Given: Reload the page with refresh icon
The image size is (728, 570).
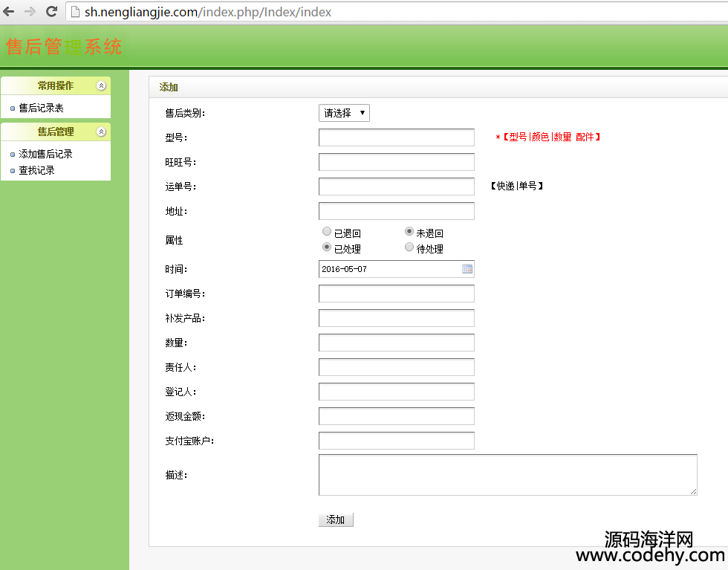Looking at the screenshot, I should [x=51, y=11].
